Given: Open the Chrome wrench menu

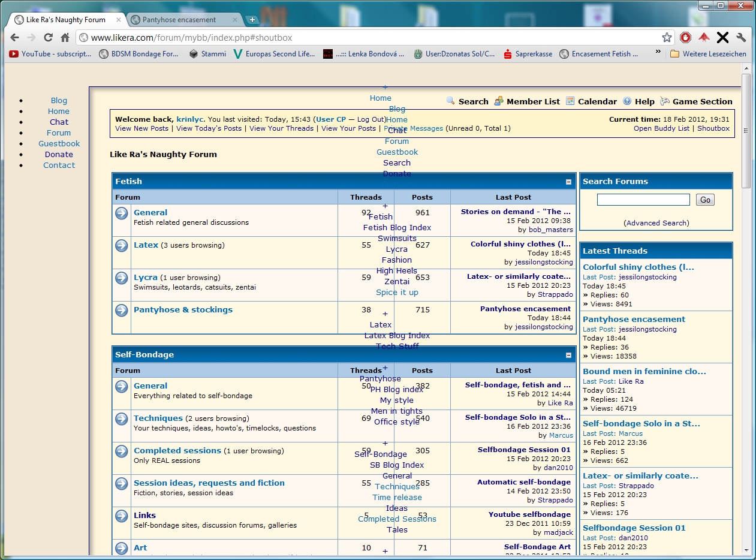Looking at the screenshot, I should pyautogui.click(x=741, y=38).
